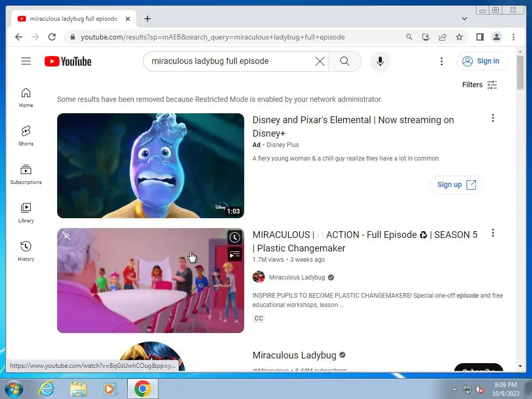Click the Miraculous Ladybug channel round thumbnail
This screenshot has width=532, height=399.
(x=152, y=356)
